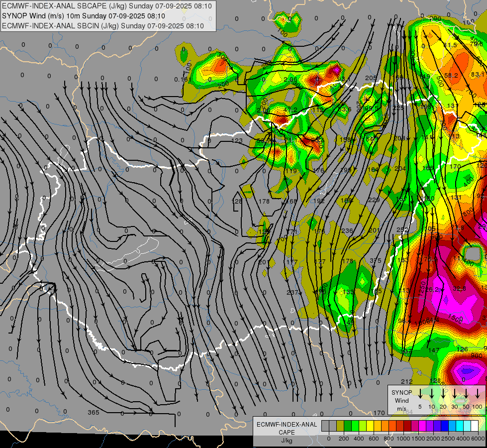Screen dimensions: 487x448
Task: Click the '252' value on the map
Action: (402, 230)
